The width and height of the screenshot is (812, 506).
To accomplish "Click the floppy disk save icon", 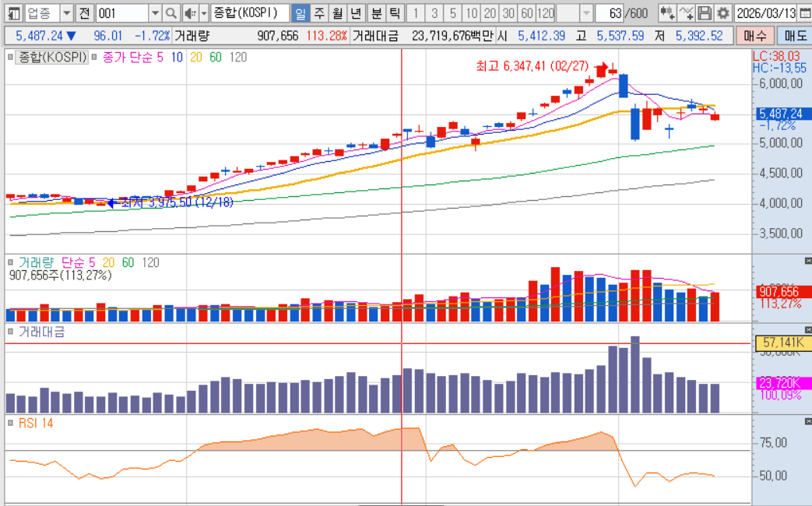I will point(705,13).
